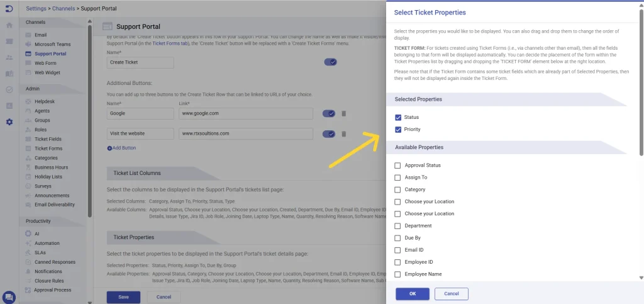Viewport: 644px width, 304px height.
Task: Uncheck the Status selected property
Action: (398, 118)
